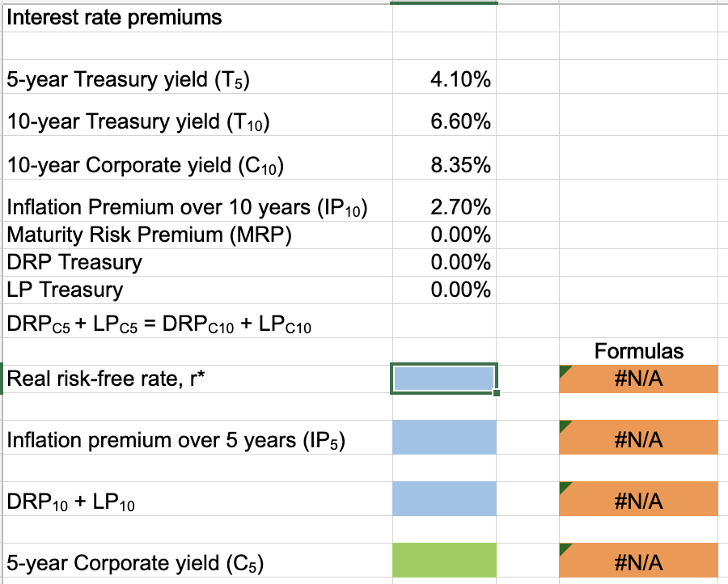Screen dimensions: 728x584
Task: Select the blue input cell for DRP10 + LP10
Action: point(442,500)
